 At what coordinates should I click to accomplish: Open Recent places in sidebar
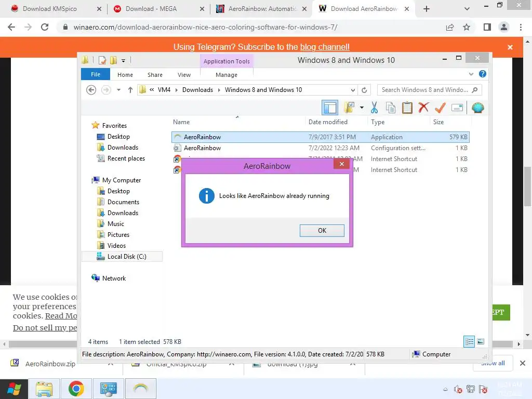click(121, 158)
